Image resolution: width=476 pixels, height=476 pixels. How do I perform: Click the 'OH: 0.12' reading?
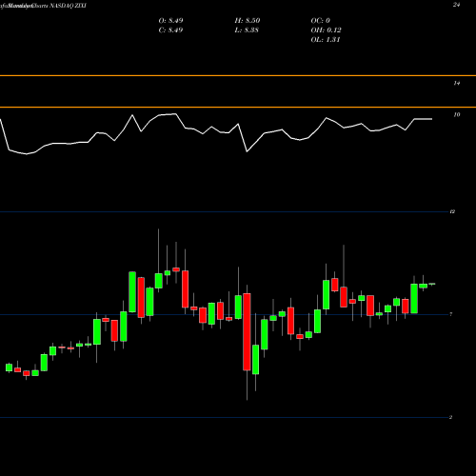(326, 30)
